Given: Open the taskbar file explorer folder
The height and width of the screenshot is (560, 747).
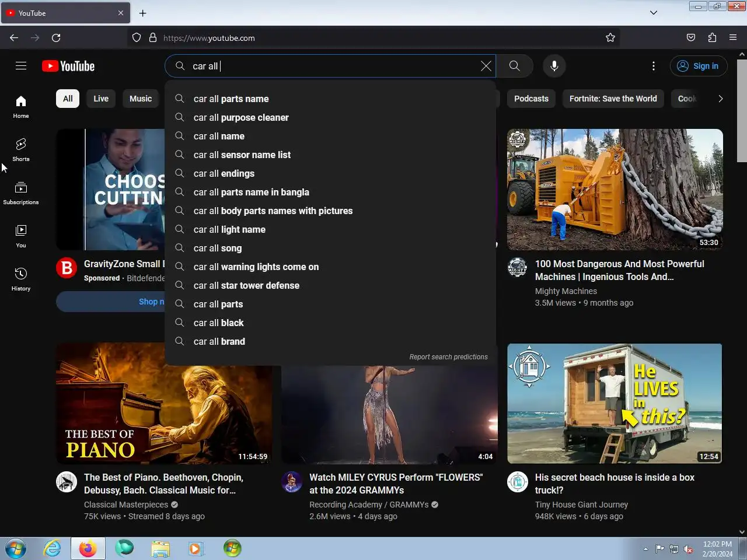Looking at the screenshot, I should (x=160, y=548).
